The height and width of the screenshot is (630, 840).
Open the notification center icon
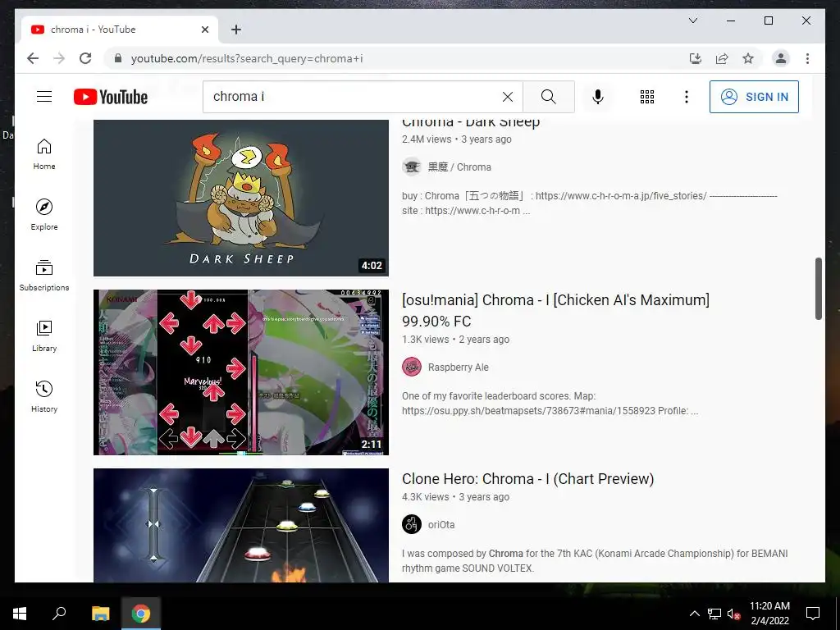[x=813, y=614]
